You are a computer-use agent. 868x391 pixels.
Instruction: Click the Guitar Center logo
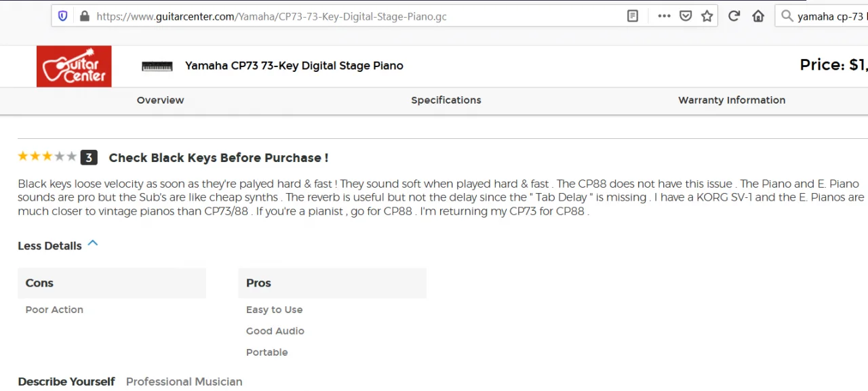[x=74, y=66]
